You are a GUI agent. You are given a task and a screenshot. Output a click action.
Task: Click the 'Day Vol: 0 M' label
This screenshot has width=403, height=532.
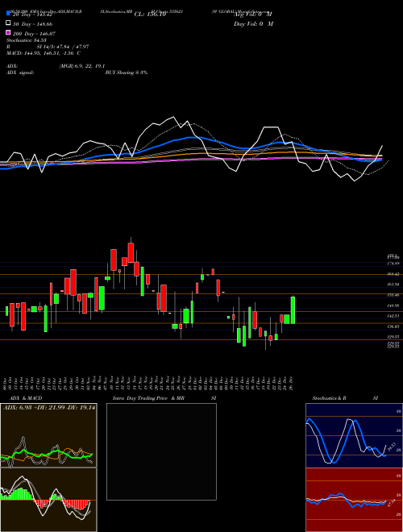pos(253,23)
